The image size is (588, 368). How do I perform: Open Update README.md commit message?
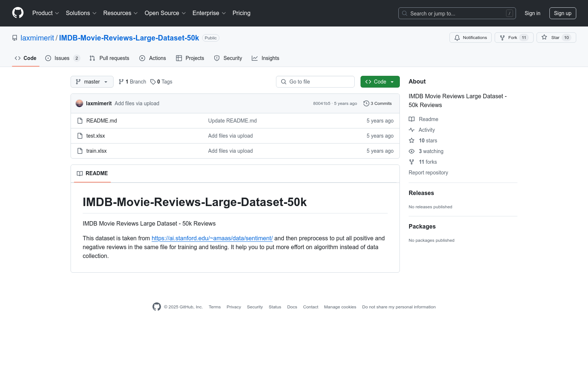[x=232, y=121]
